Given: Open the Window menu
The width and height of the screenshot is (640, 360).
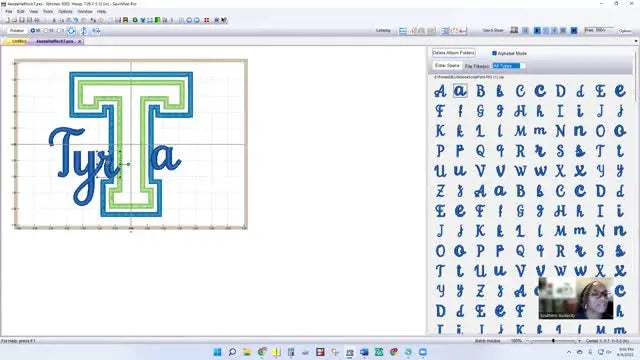Looking at the screenshot, I should 85,11.
